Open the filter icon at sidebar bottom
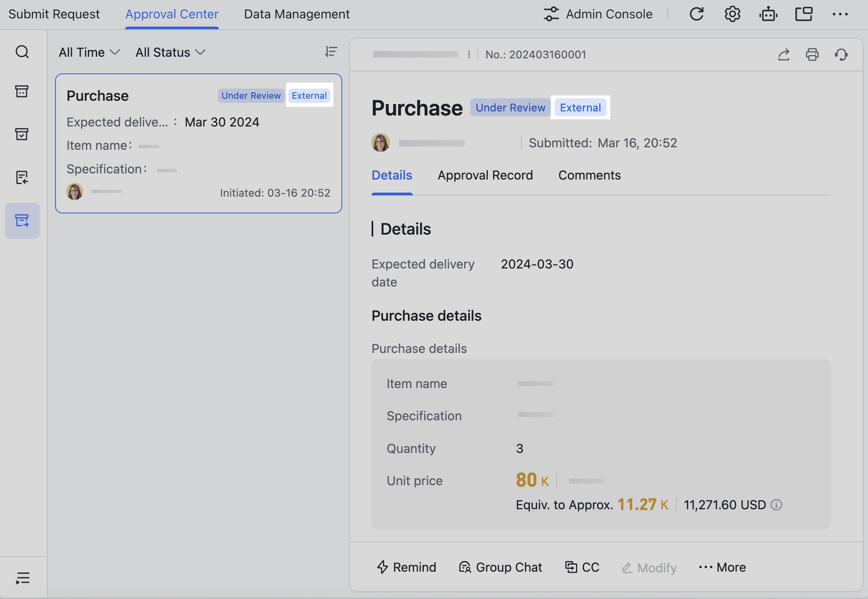 22,577
